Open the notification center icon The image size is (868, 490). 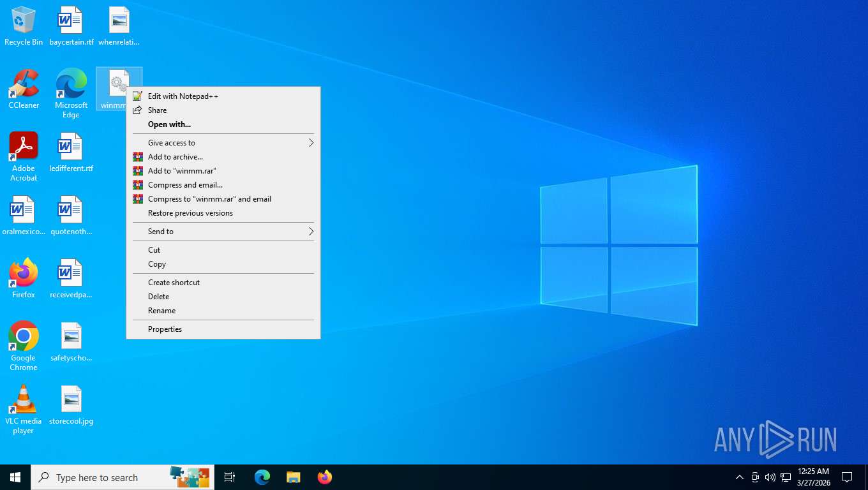click(x=847, y=477)
